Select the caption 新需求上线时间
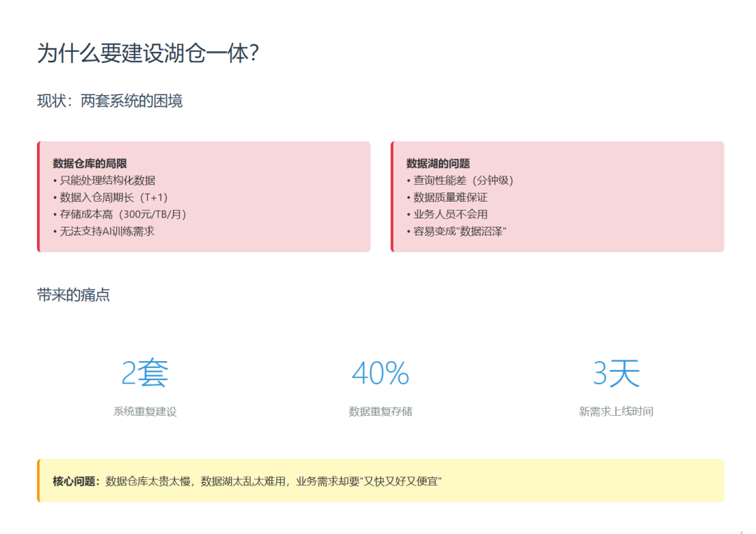The image size is (756, 534). pyautogui.click(x=616, y=411)
